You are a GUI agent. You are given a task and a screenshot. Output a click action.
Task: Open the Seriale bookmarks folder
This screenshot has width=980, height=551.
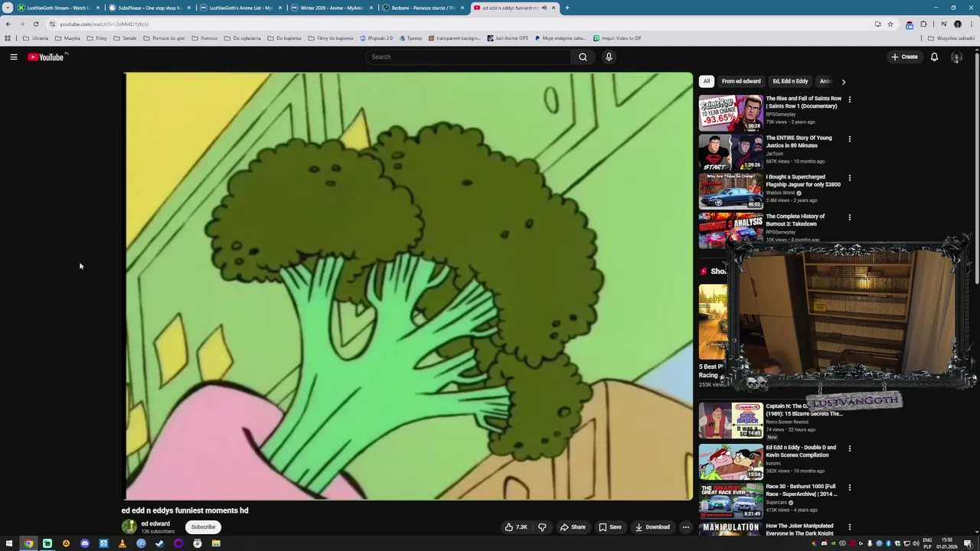[x=125, y=38]
